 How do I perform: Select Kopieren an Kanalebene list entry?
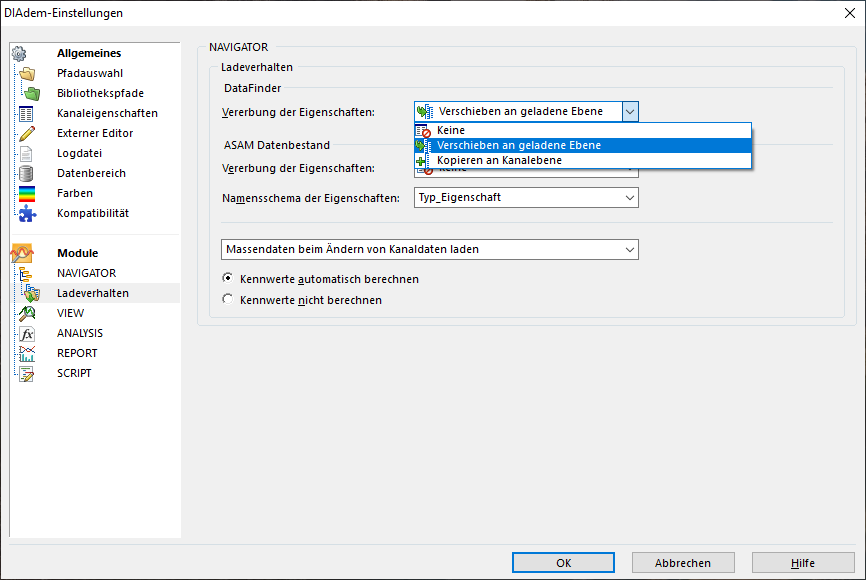coord(499,160)
